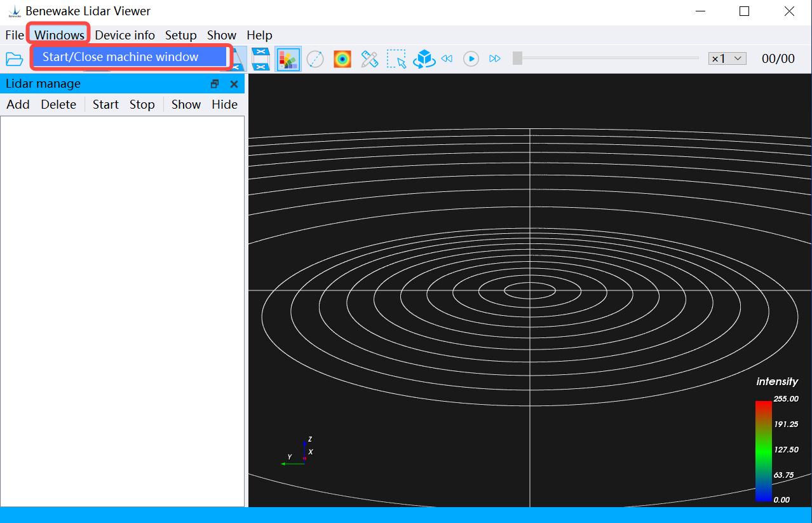Start playback with the play button
Screen dimensions: 812x523
[x=471, y=58]
